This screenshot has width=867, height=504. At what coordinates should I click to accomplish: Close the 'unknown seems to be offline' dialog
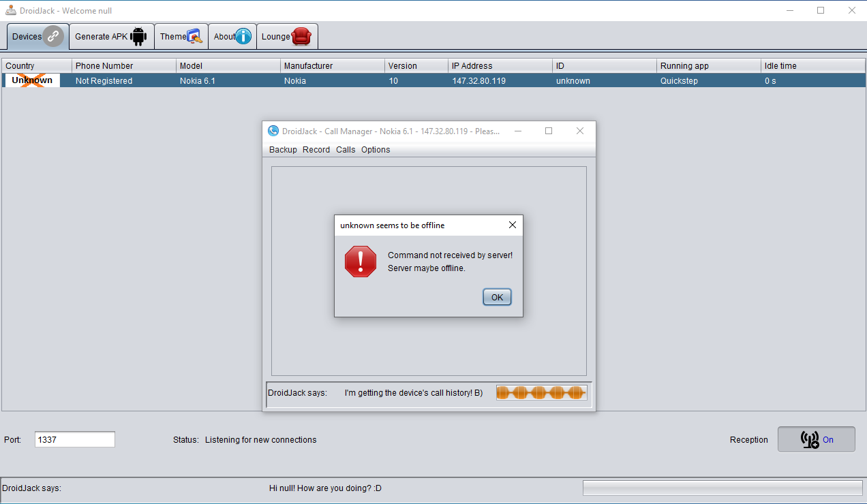[x=513, y=225]
